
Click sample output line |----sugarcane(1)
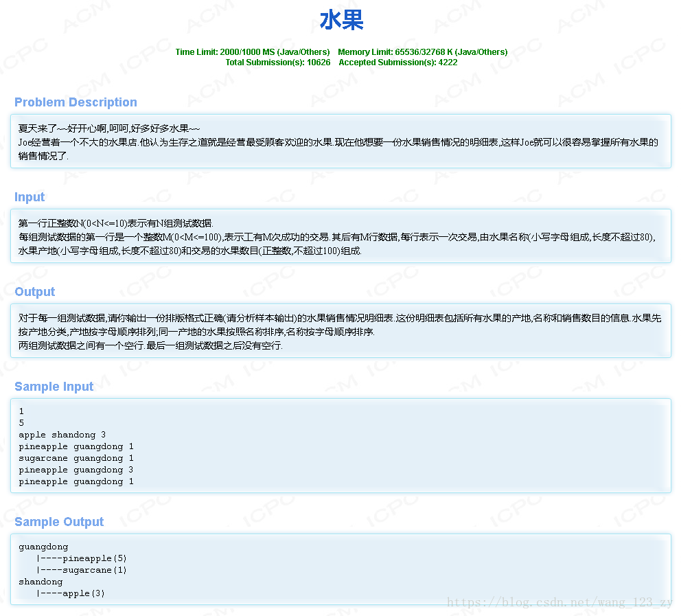coord(82,570)
